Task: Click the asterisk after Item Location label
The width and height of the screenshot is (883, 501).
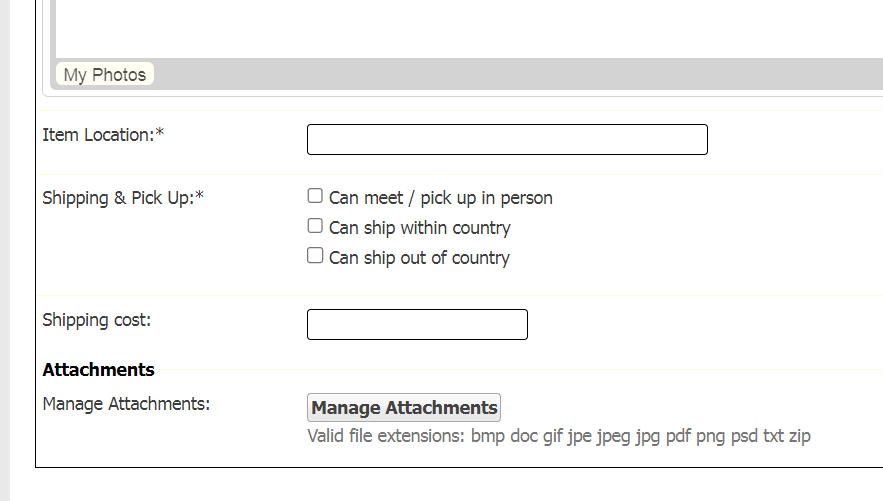Action: pyautogui.click(x=159, y=134)
